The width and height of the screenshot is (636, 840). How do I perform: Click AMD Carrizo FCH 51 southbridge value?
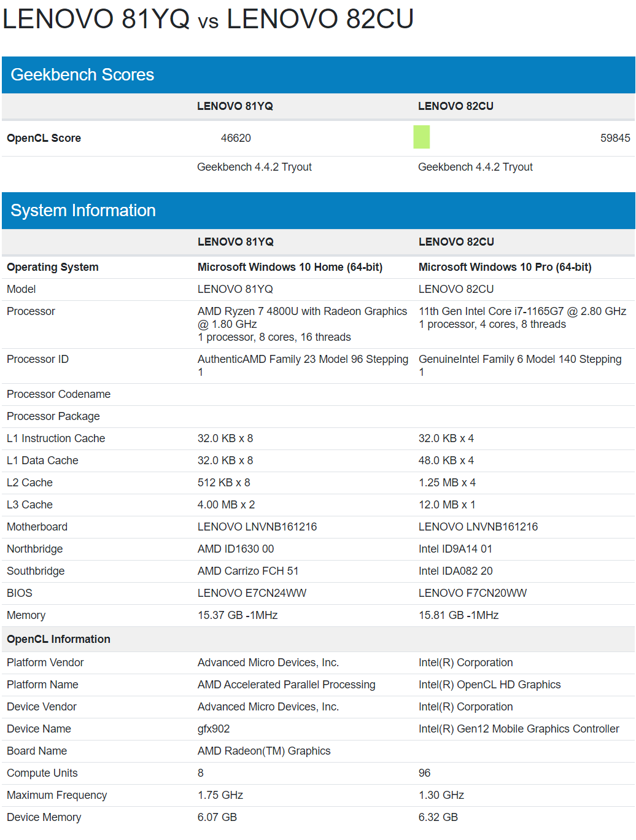click(248, 571)
